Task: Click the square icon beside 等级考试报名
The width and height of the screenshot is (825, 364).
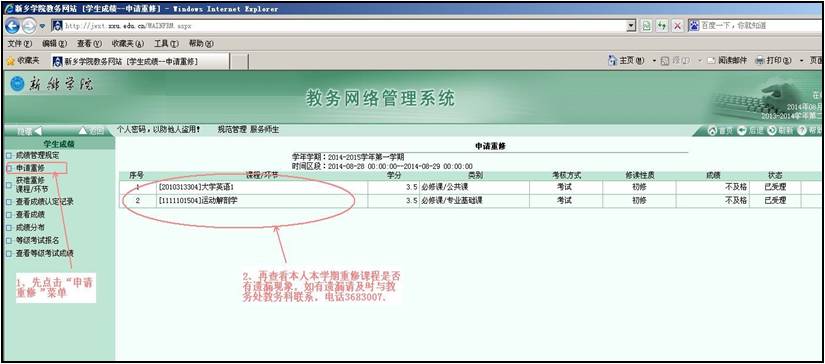Action: [x=9, y=241]
